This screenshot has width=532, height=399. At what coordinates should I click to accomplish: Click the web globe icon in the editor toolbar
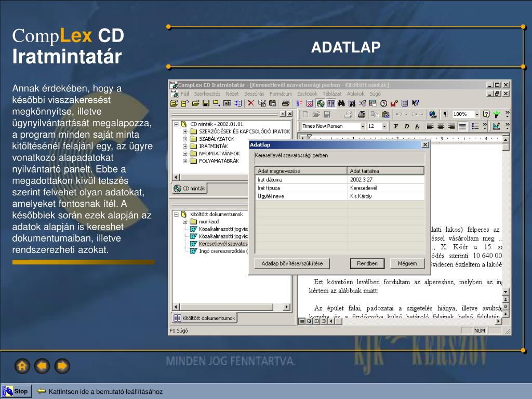[433, 114]
